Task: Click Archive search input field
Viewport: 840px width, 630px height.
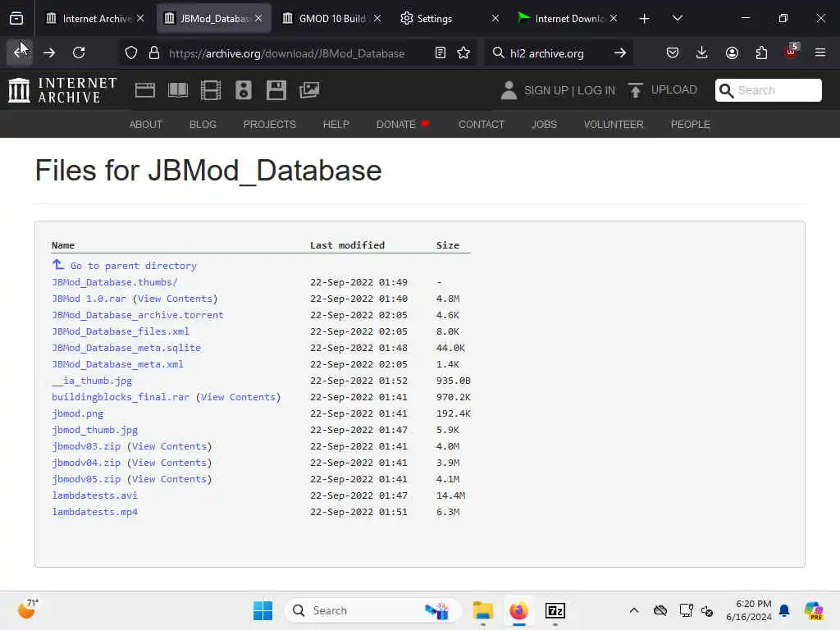Action: pos(768,90)
